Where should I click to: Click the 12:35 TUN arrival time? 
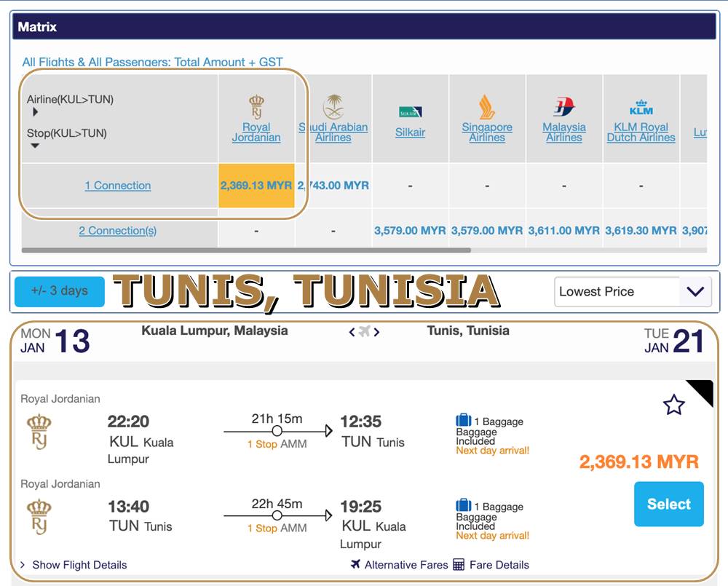tap(361, 421)
